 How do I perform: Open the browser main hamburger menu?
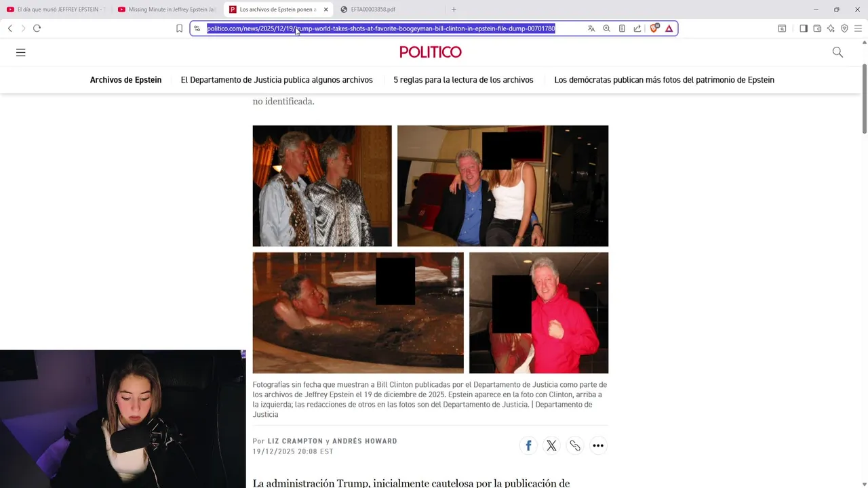click(858, 28)
